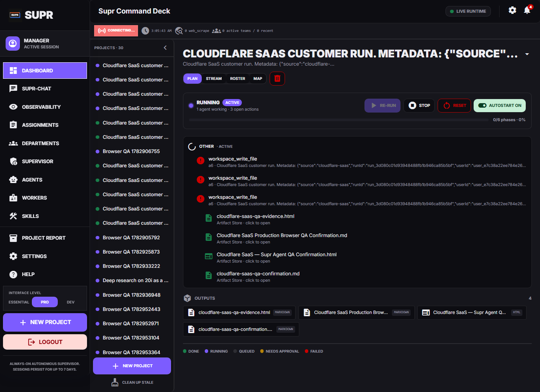Click the Outputs cube icon
Image resolution: width=540 pixels, height=392 pixels.
pyautogui.click(x=187, y=298)
